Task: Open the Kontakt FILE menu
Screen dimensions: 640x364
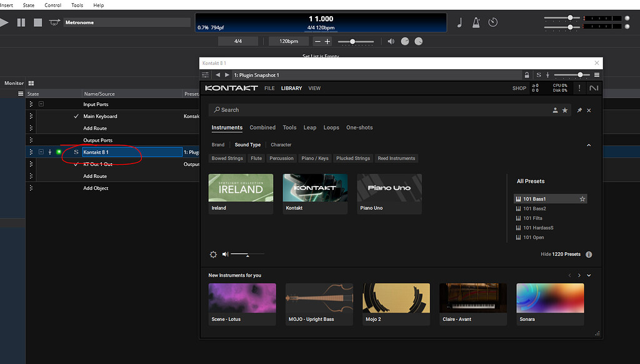Action: point(269,88)
